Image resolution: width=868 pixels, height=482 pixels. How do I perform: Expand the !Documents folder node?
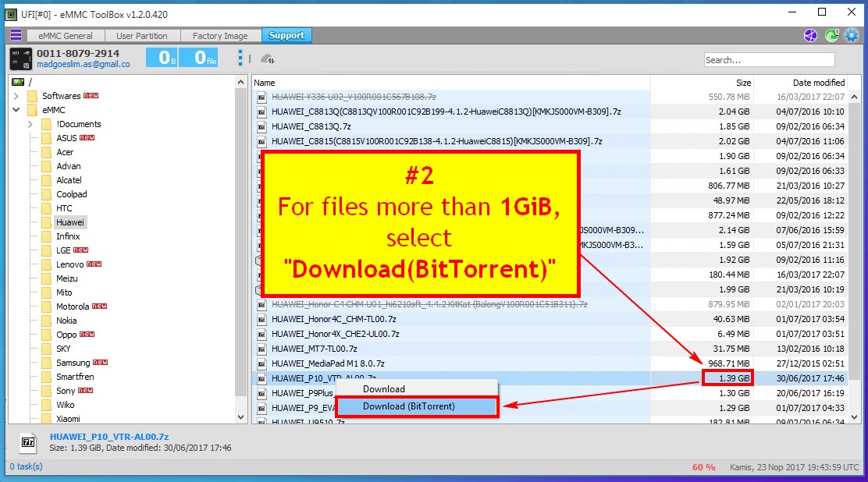click(30, 124)
